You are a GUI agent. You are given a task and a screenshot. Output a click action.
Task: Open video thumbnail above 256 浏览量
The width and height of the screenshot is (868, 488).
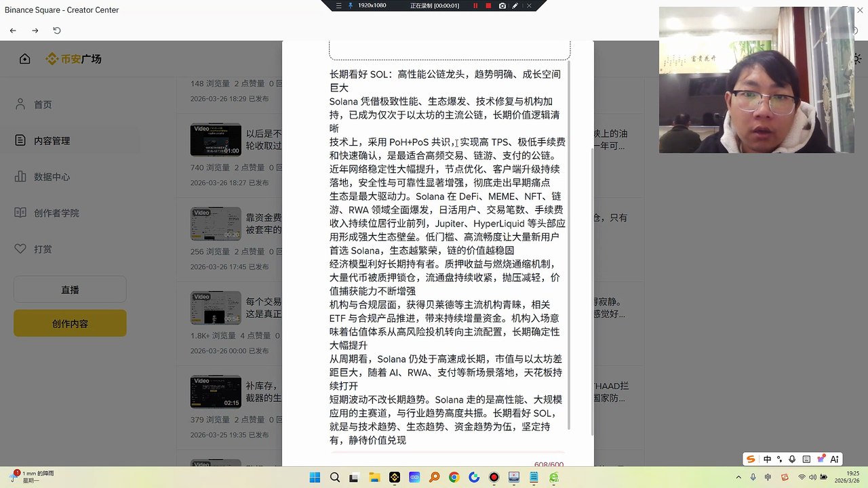click(216, 224)
